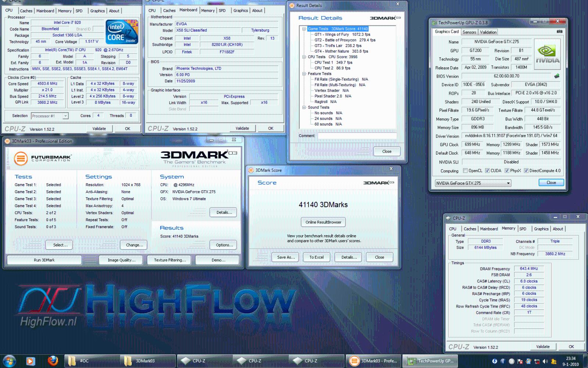
Task: Click the NVIDIA logo in GPU-Z
Action: [x=548, y=54]
